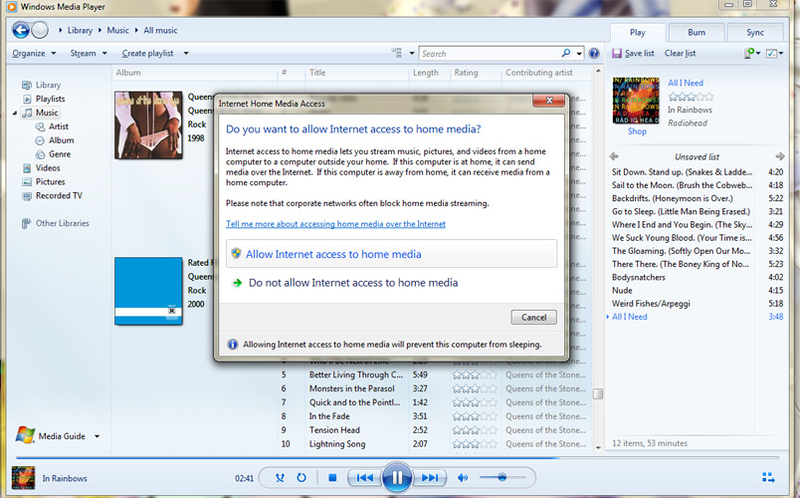This screenshot has width=800, height=498.
Task: Select Playlists in the navigation pane
Action: (50, 99)
